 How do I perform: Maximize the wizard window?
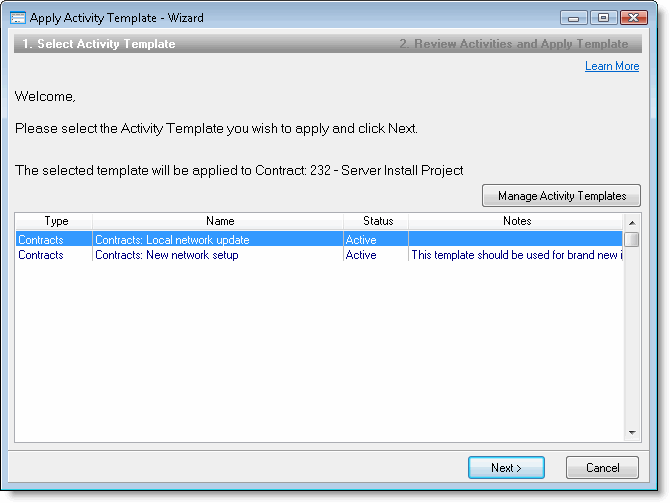602,17
